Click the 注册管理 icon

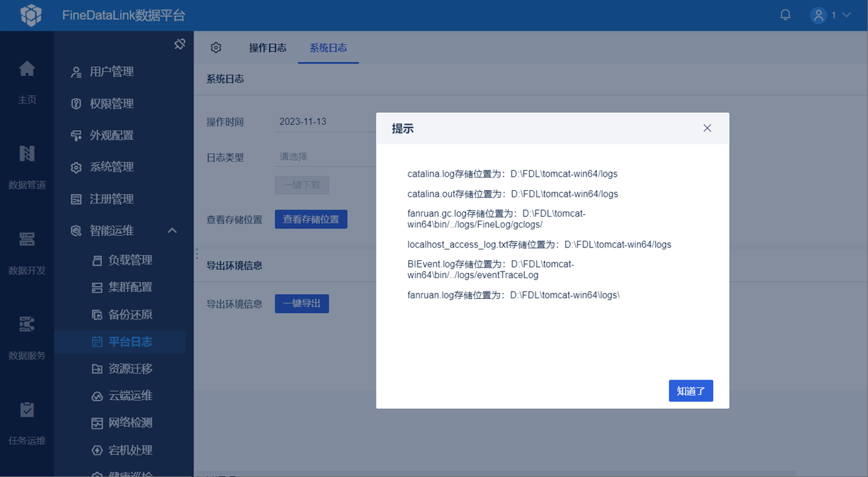click(76, 199)
